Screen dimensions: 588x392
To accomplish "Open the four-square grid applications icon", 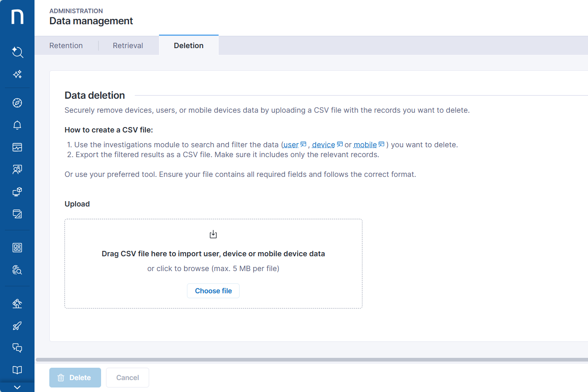I will tap(17, 248).
